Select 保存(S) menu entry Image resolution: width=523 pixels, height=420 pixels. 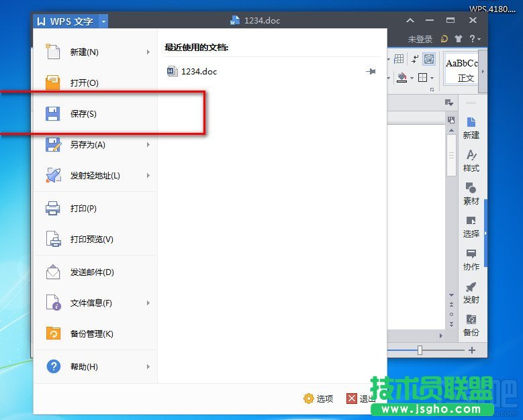pyautogui.click(x=95, y=113)
